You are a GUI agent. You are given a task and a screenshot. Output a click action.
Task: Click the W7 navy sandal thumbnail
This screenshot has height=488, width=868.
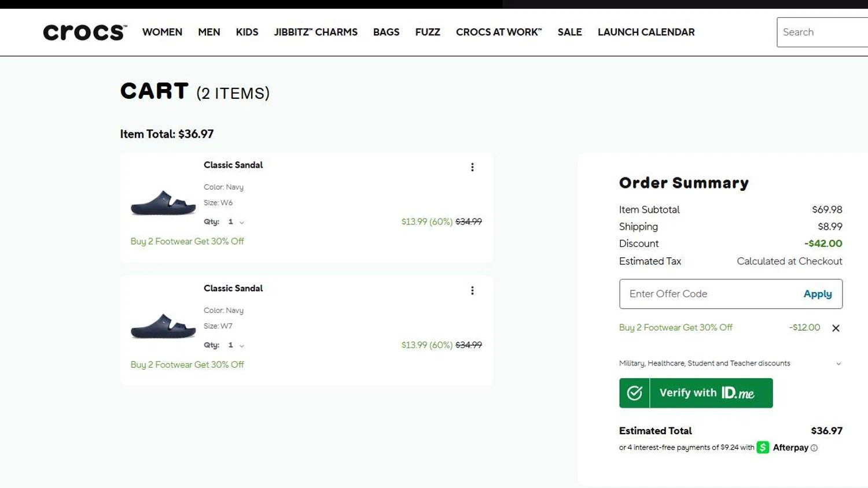click(x=163, y=326)
